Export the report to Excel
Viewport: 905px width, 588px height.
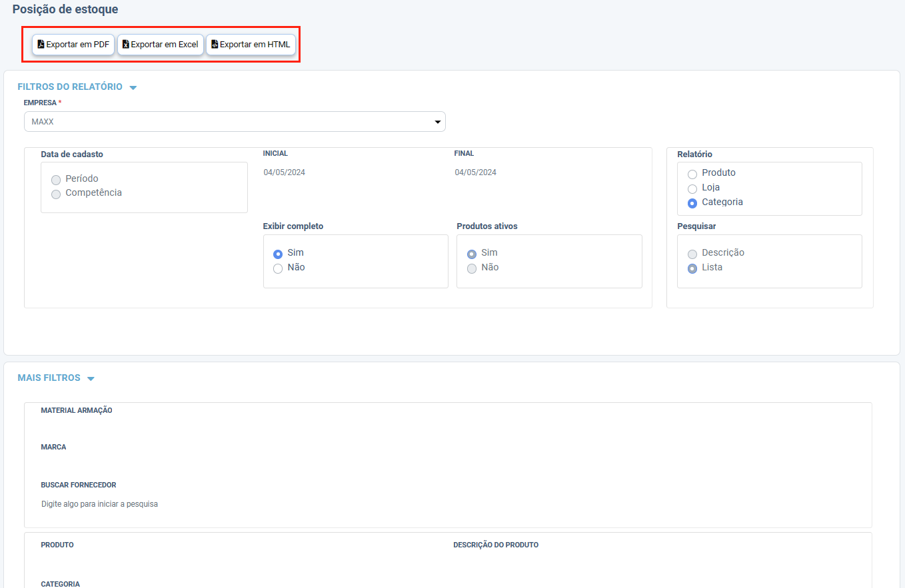(x=161, y=45)
